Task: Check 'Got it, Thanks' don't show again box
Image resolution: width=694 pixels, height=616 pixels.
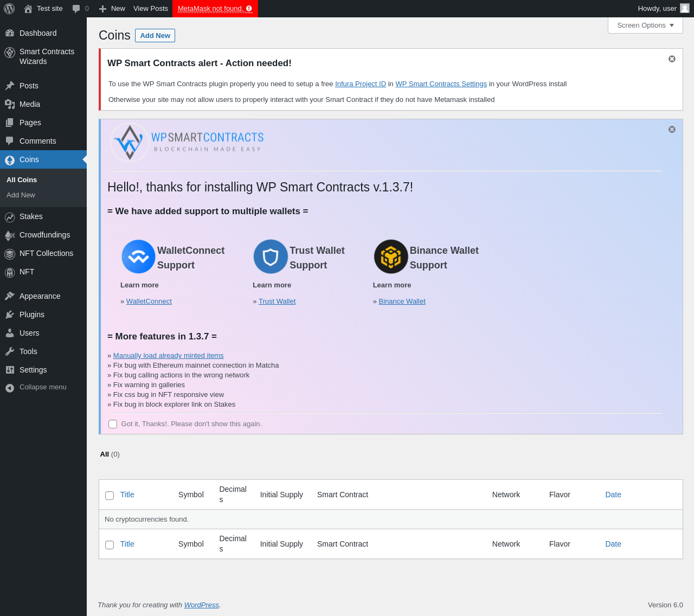Action: 113,424
